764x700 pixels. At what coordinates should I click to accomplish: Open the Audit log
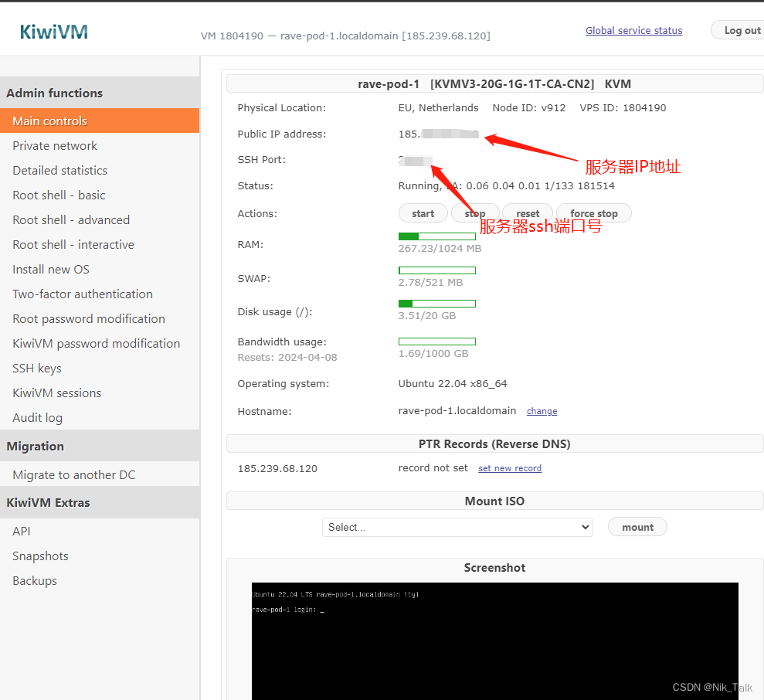[x=38, y=418]
